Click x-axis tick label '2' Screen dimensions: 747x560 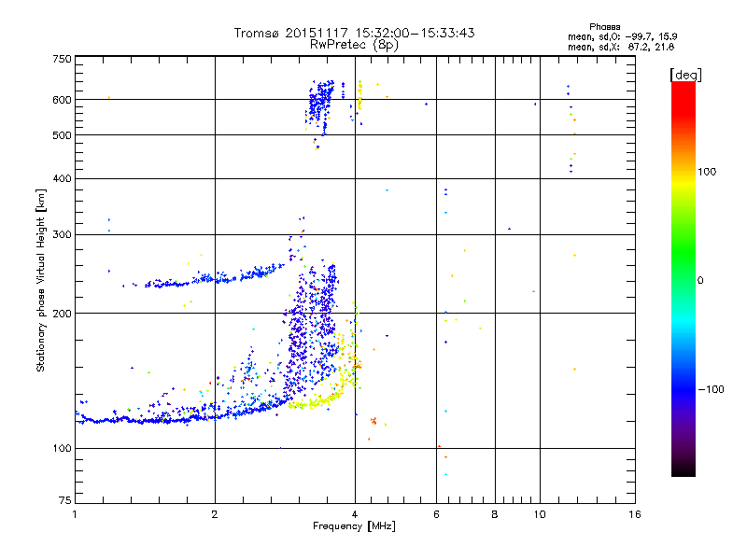[x=215, y=514]
